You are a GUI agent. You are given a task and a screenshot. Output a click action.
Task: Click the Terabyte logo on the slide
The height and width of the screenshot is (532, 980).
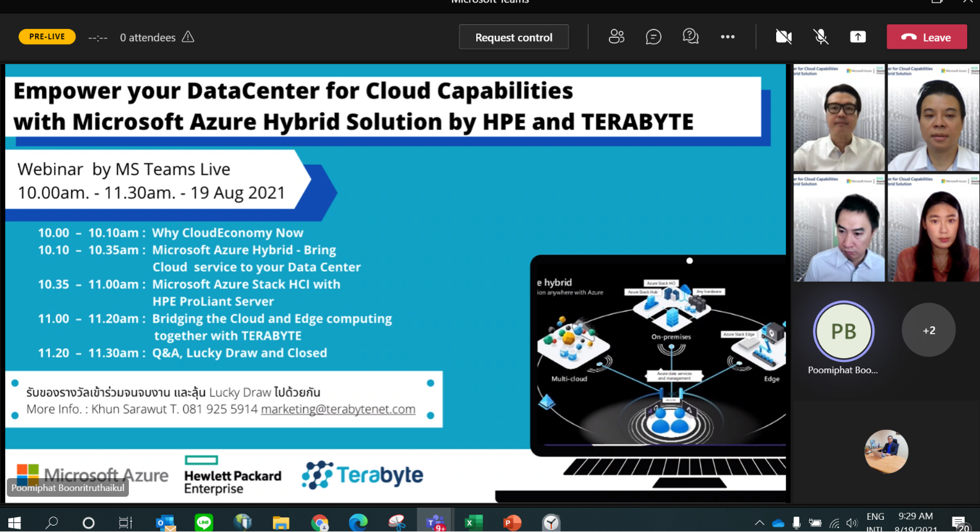pyautogui.click(x=362, y=475)
